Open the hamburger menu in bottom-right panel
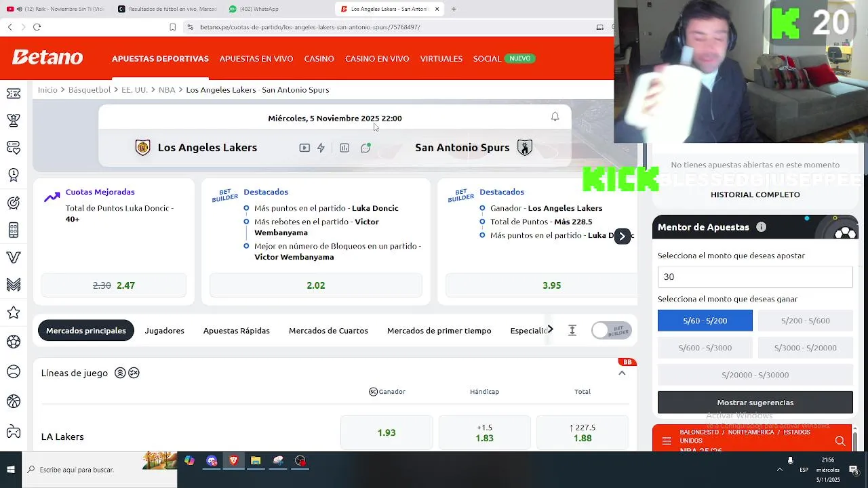This screenshot has height=488, width=868. click(667, 441)
